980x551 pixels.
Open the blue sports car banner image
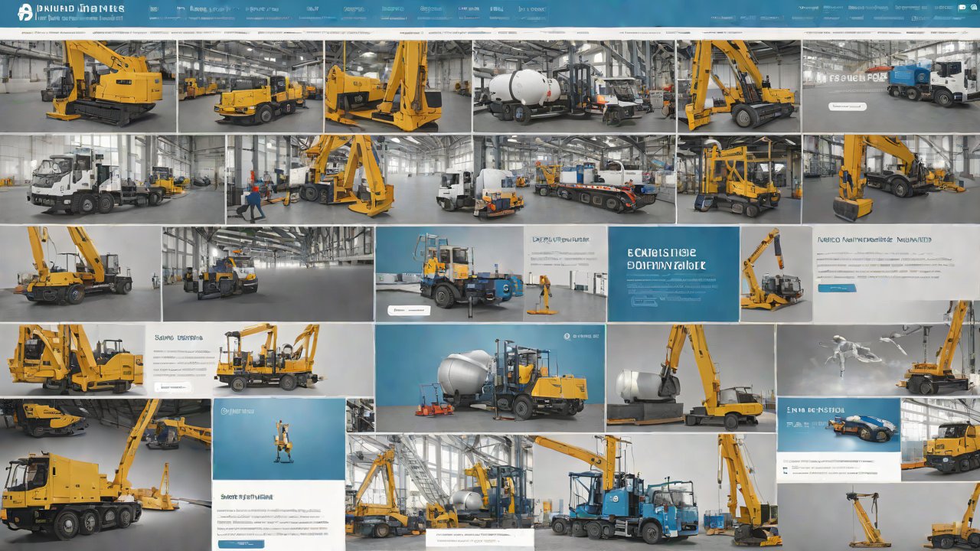[x=838, y=425]
